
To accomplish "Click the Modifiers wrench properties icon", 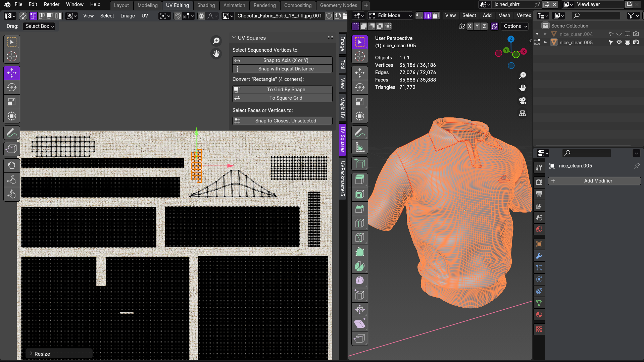I will [539, 256].
